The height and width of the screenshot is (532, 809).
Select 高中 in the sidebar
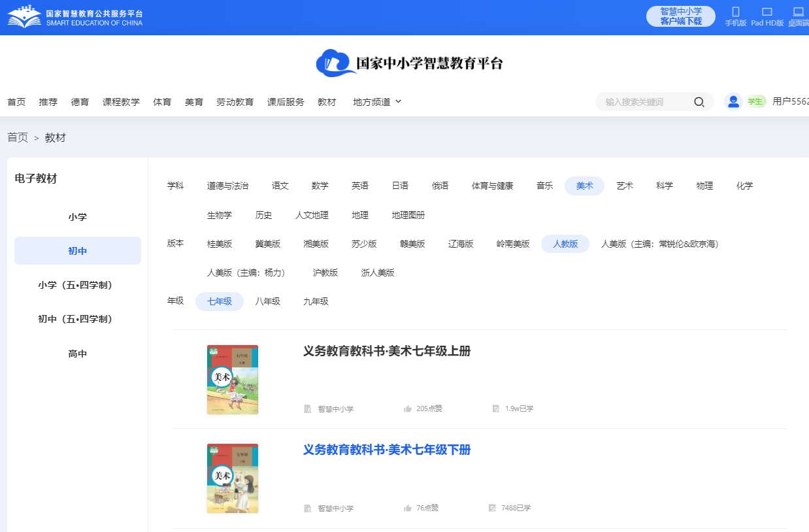point(78,354)
